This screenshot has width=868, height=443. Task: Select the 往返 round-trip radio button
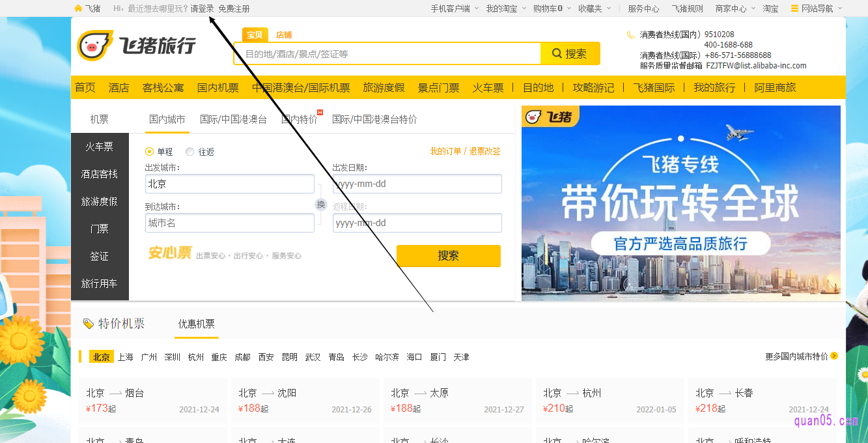click(x=190, y=152)
